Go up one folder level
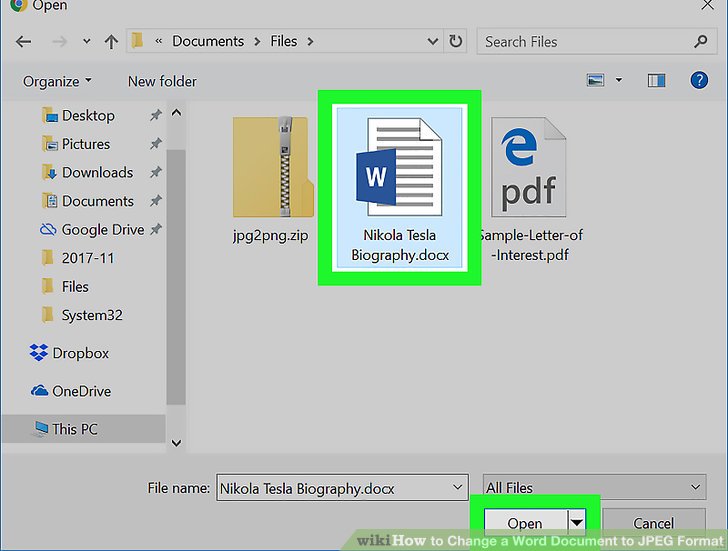 pyautogui.click(x=111, y=42)
